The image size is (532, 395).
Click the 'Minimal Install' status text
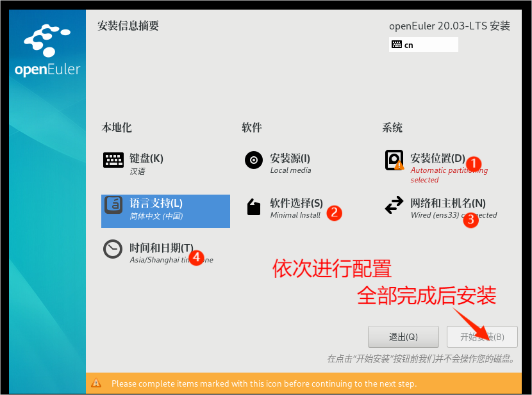pos(295,215)
